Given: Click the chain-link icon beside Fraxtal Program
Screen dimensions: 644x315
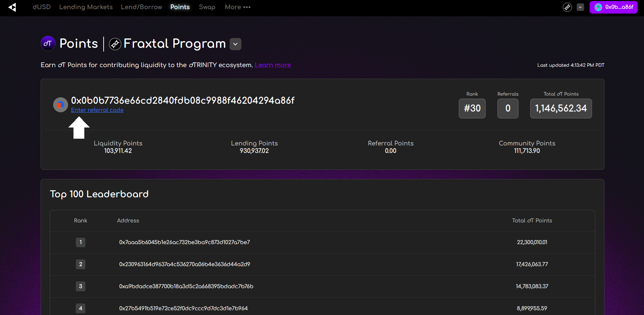Looking at the screenshot, I should pos(115,44).
